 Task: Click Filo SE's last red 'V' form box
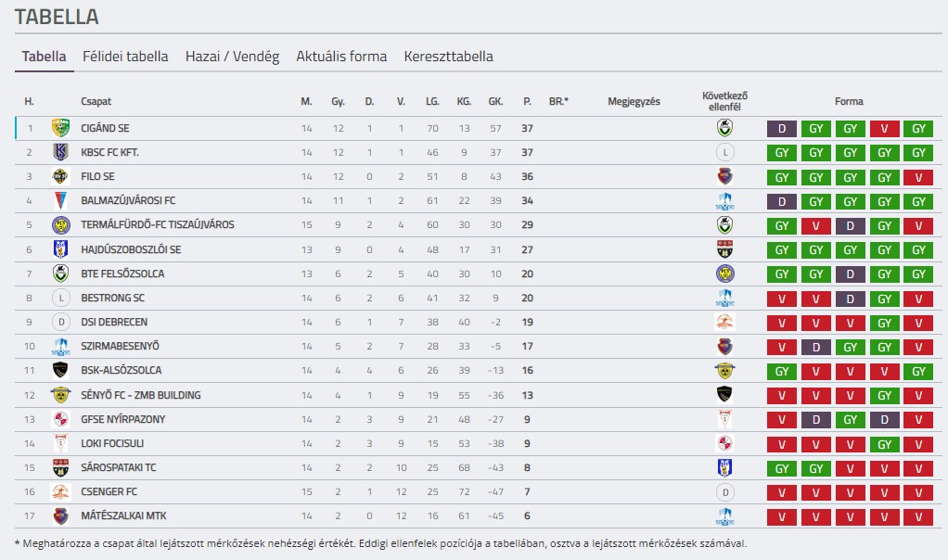(x=918, y=177)
